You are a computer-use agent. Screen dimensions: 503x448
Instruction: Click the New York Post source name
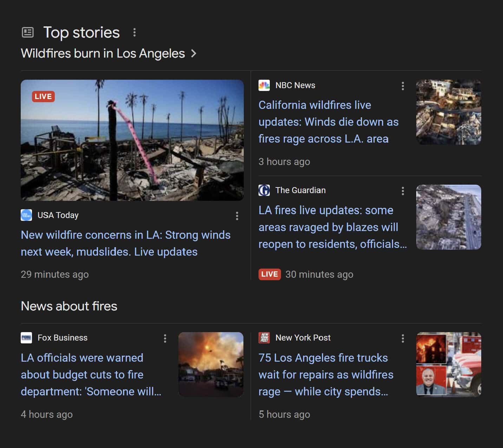coord(303,338)
